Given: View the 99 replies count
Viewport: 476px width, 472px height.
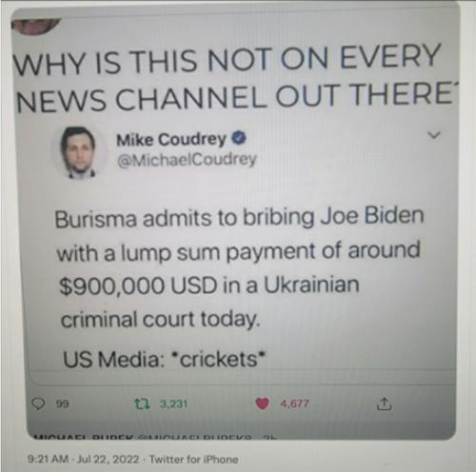Looking at the screenshot, I should pos(63,404).
